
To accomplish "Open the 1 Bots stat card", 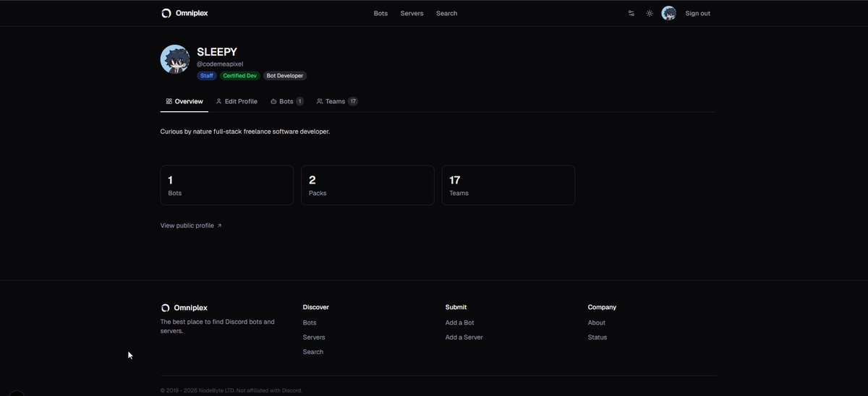I will [x=227, y=185].
